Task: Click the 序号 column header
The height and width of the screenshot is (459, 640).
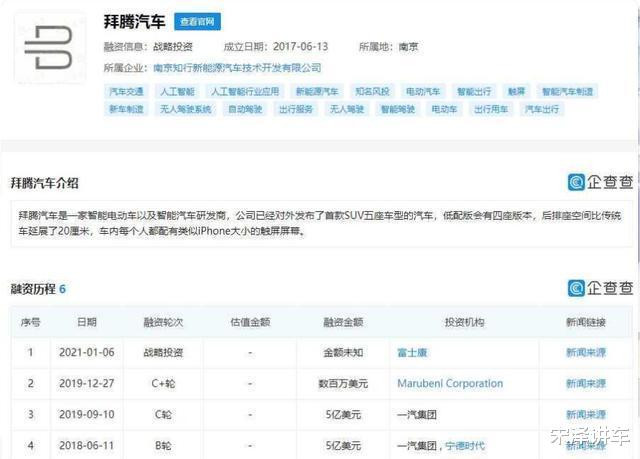Action: [x=31, y=322]
